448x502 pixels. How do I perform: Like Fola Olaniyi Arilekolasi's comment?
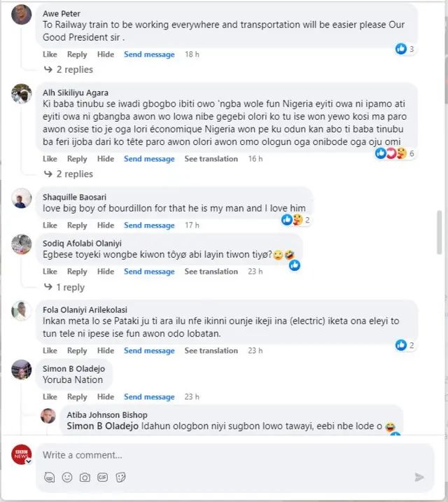click(x=50, y=351)
